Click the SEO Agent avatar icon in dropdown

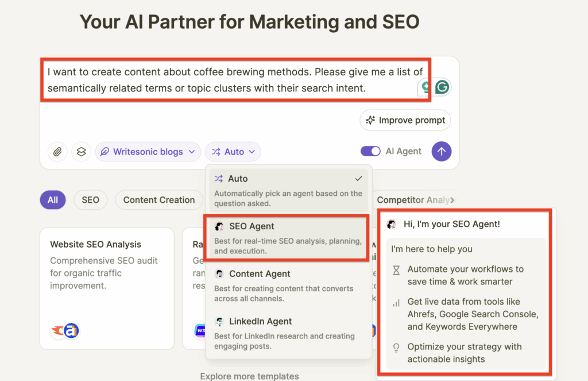point(219,226)
